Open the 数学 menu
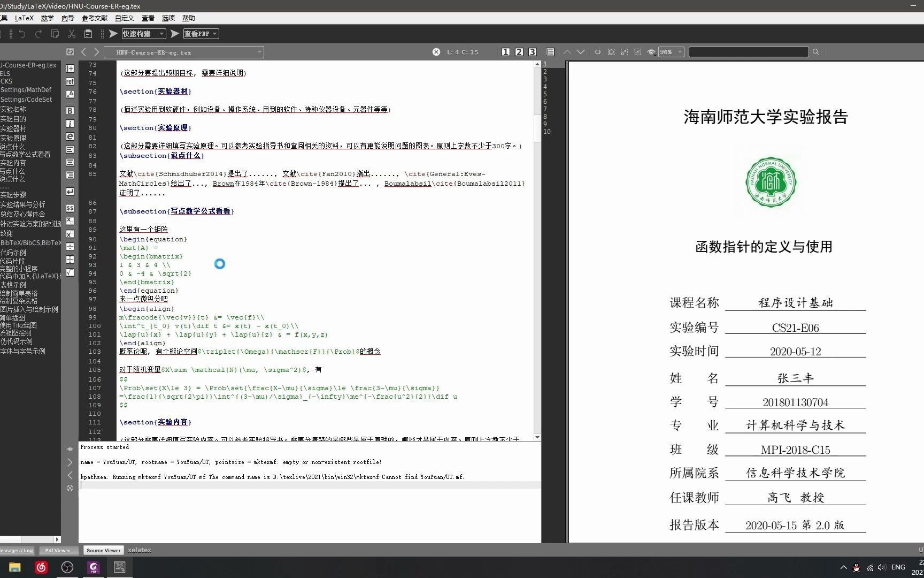This screenshot has width=924, height=578. pyautogui.click(x=48, y=18)
